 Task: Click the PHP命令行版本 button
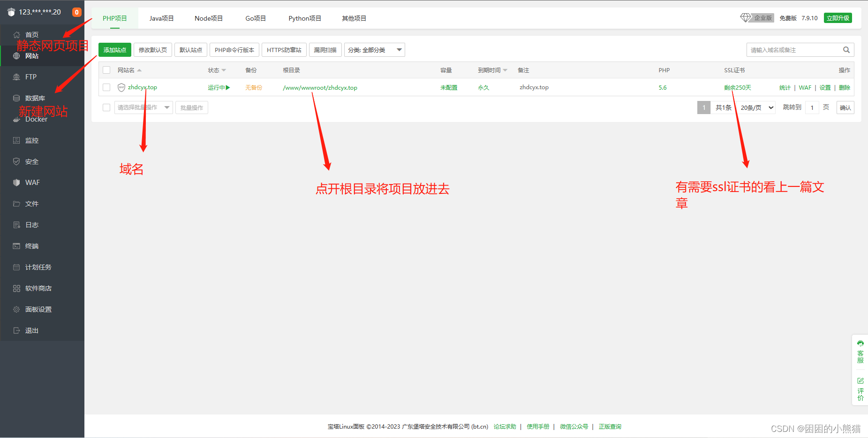tap(234, 50)
